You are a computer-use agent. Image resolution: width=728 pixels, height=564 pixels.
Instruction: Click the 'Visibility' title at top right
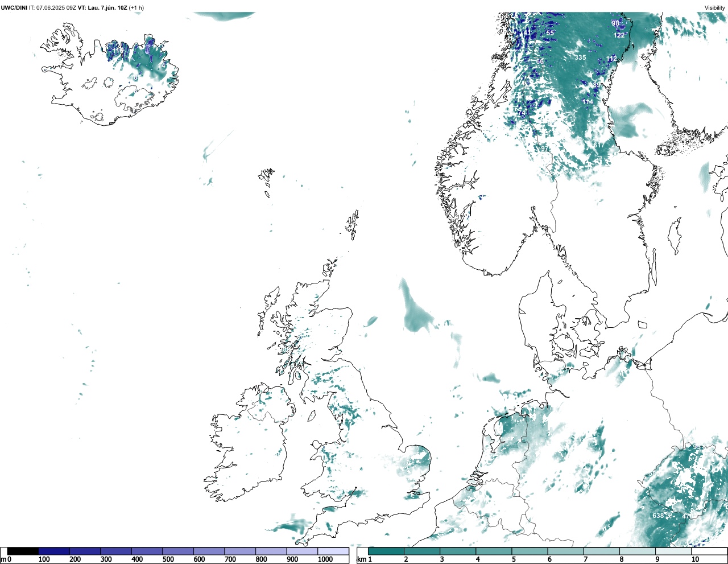click(715, 8)
